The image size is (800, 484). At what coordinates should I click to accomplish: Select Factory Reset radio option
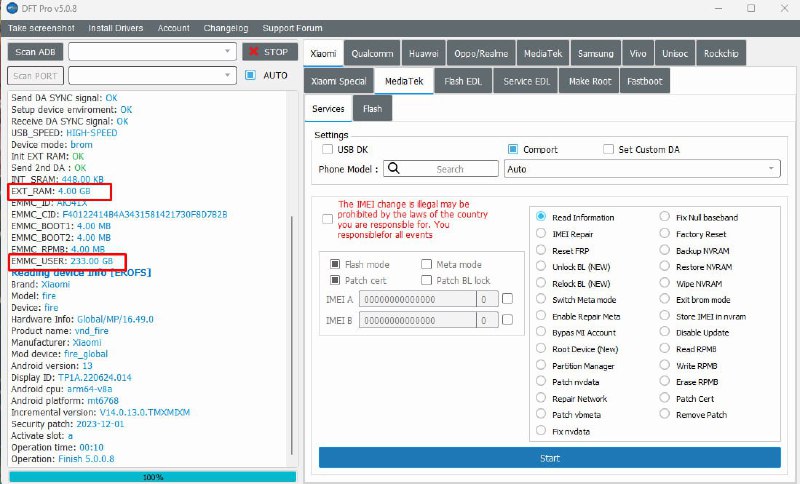[x=664, y=234]
